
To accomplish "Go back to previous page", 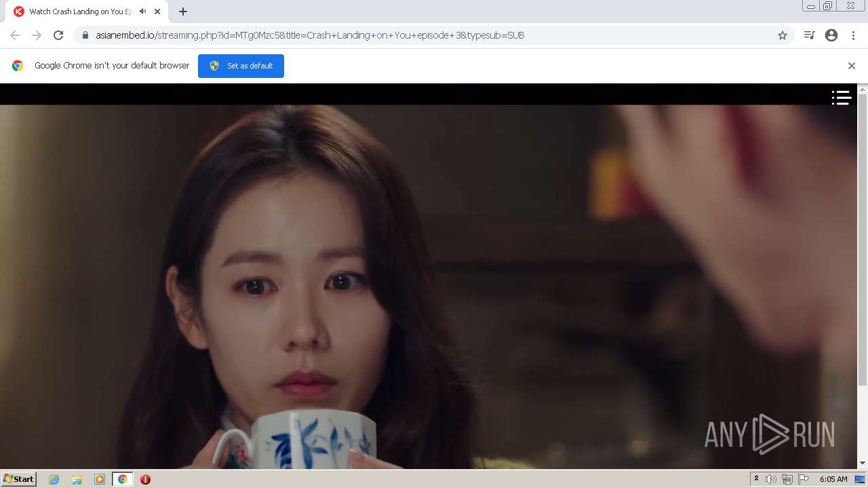I will click(x=15, y=35).
